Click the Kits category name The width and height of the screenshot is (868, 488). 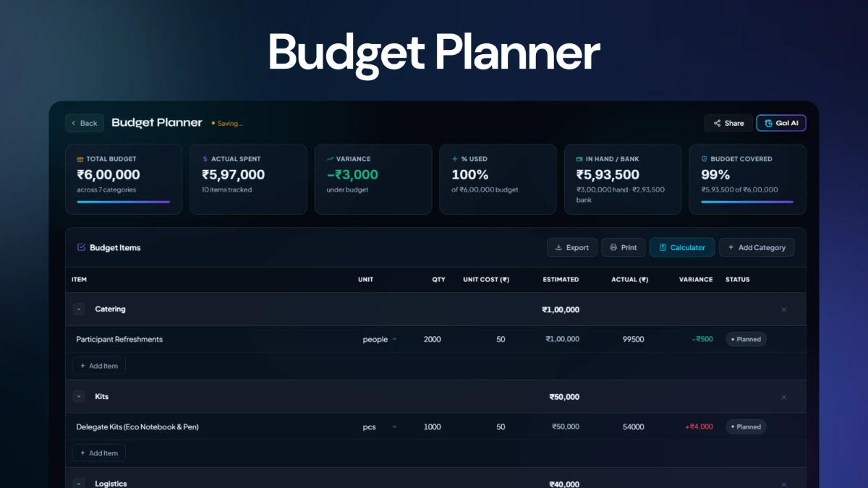[102, 397]
